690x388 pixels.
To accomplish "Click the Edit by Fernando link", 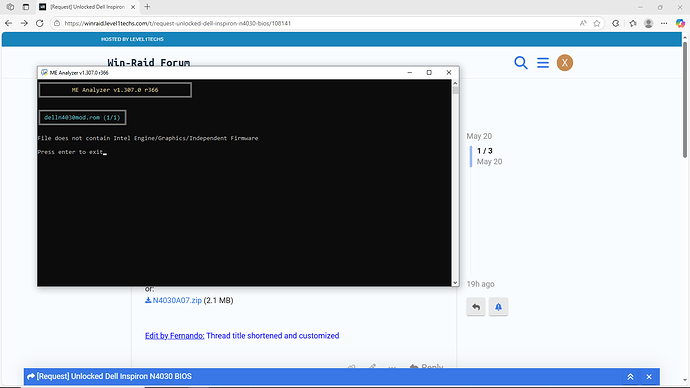I will tap(175, 336).
